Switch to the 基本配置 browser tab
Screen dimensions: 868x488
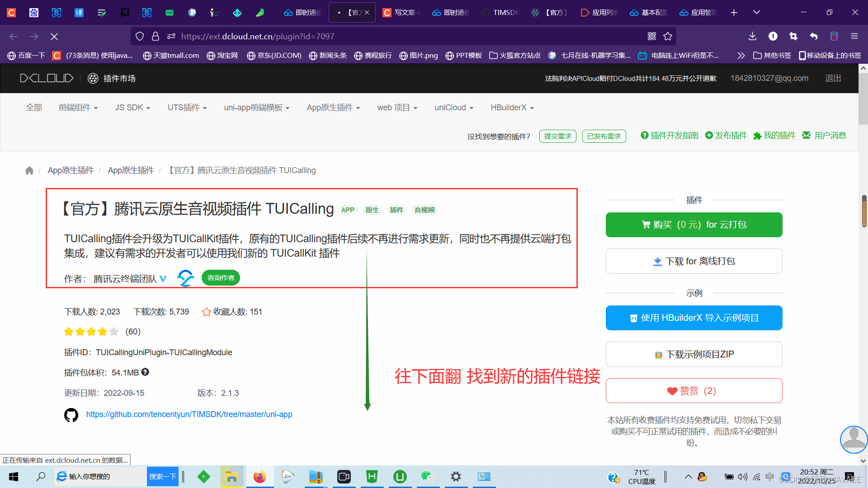tap(649, 13)
